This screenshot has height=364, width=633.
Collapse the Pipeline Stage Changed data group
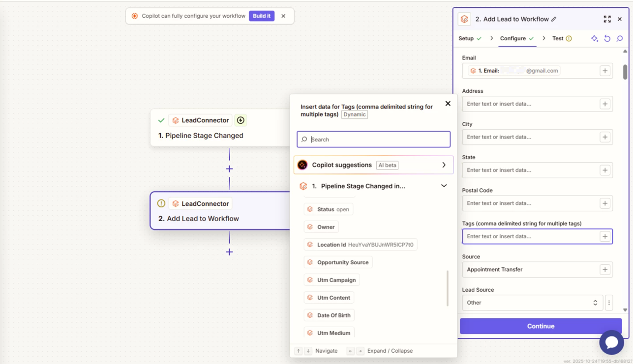pyautogui.click(x=444, y=186)
